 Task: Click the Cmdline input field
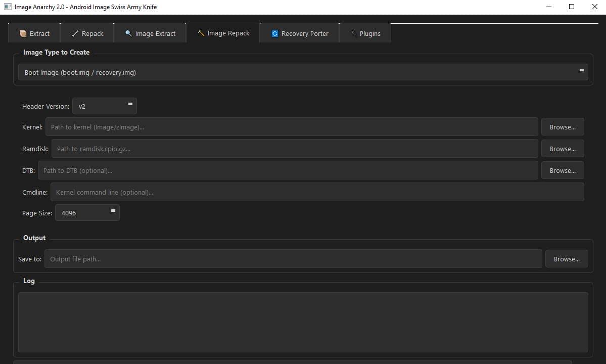point(317,192)
